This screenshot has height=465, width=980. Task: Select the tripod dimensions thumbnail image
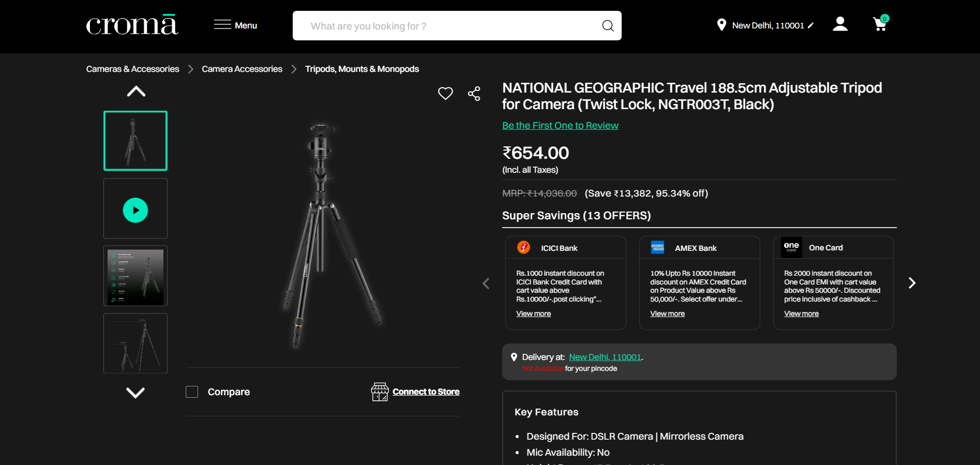tap(135, 343)
